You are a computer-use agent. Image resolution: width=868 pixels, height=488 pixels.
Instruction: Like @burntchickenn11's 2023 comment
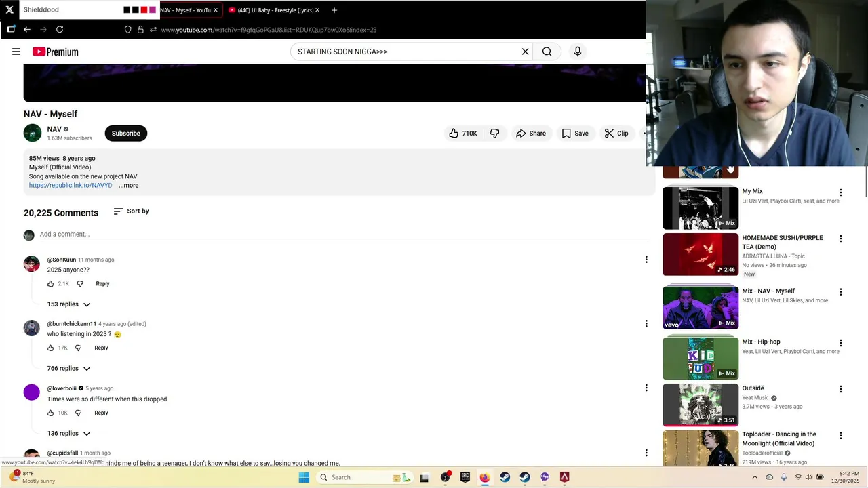(x=50, y=348)
